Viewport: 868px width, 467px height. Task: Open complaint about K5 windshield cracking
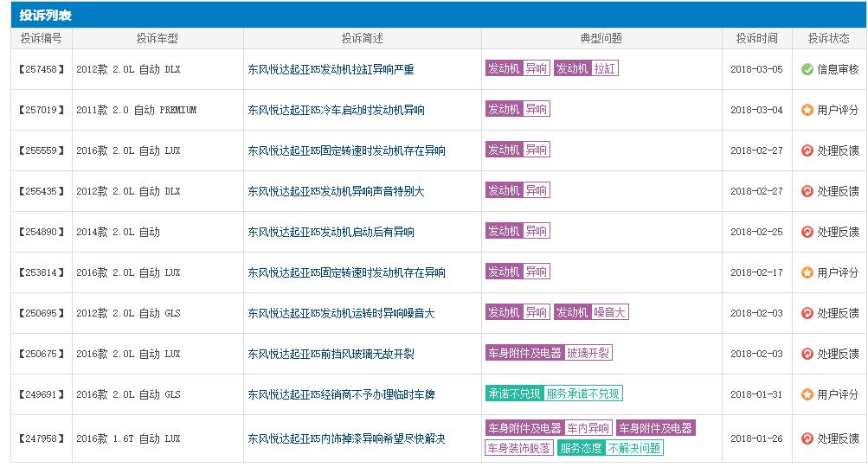pos(331,354)
